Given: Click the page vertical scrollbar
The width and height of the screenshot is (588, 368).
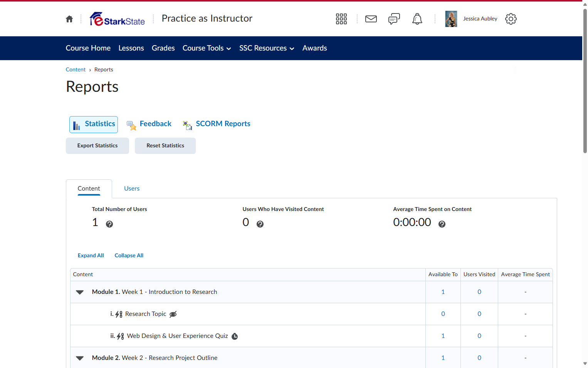Looking at the screenshot, I should pyautogui.click(x=585, y=81).
